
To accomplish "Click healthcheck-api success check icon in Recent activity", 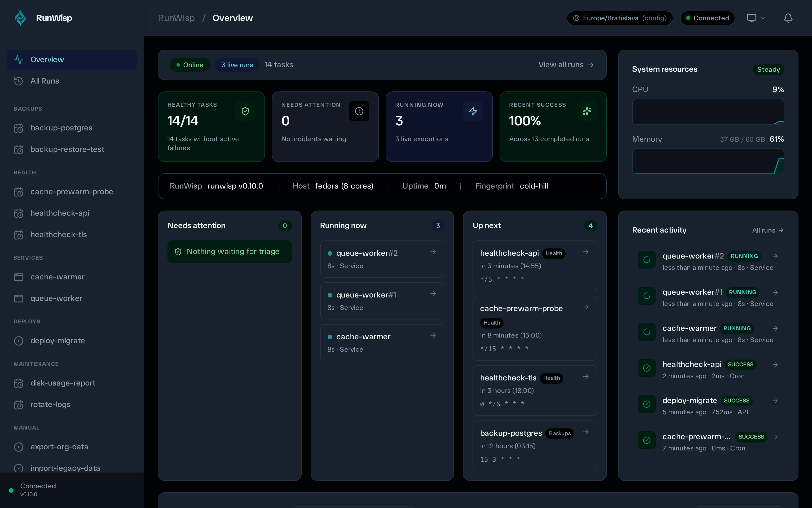I will click(646, 368).
